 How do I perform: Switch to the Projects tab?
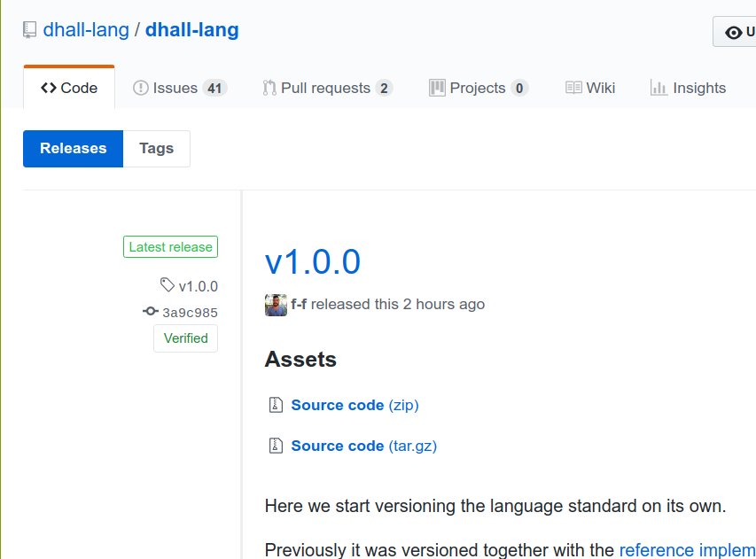pyautogui.click(x=479, y=88)
